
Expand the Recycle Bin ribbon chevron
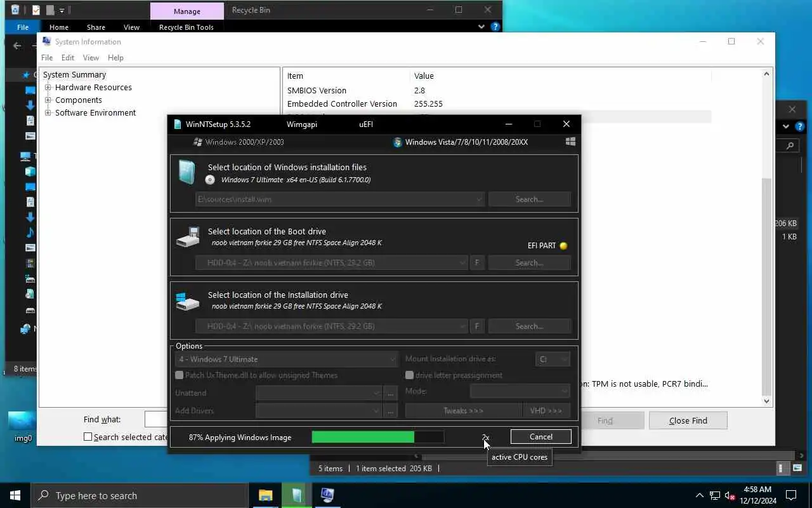(481, 27)
